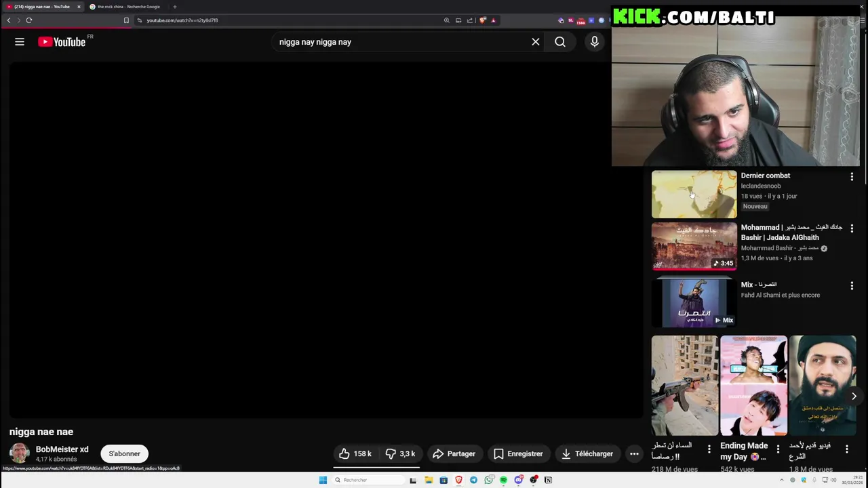868x488 pixels.
Task: Go back in browser history
Action: 9,20
